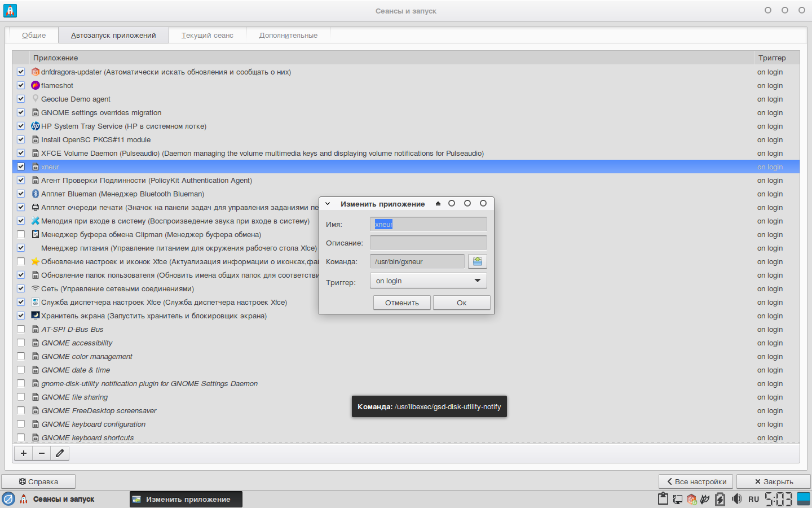812x508 pixels.
Task: Open the Триггер dropdown showing on login
Action: (x=429, y=281)
